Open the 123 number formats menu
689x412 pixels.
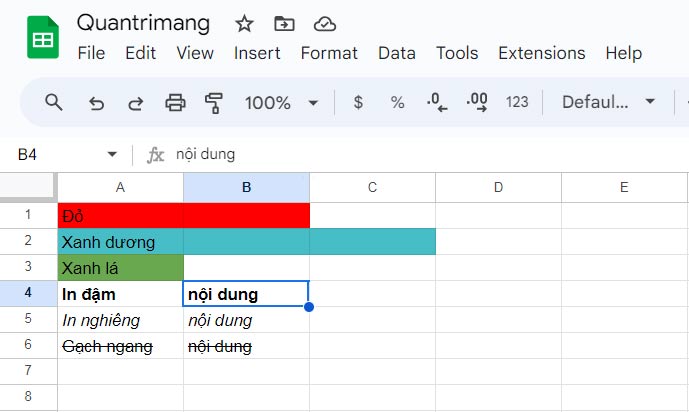[x=517, y=102]
